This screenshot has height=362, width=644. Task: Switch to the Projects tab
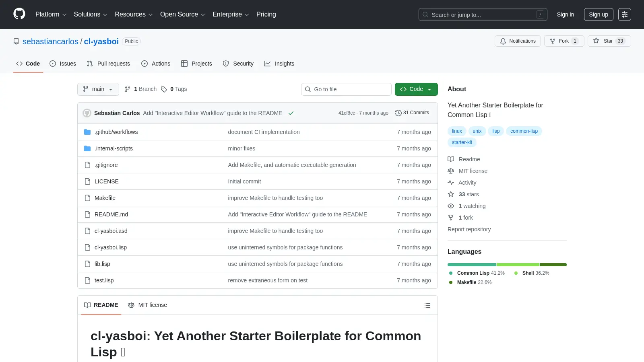point(196,64)
